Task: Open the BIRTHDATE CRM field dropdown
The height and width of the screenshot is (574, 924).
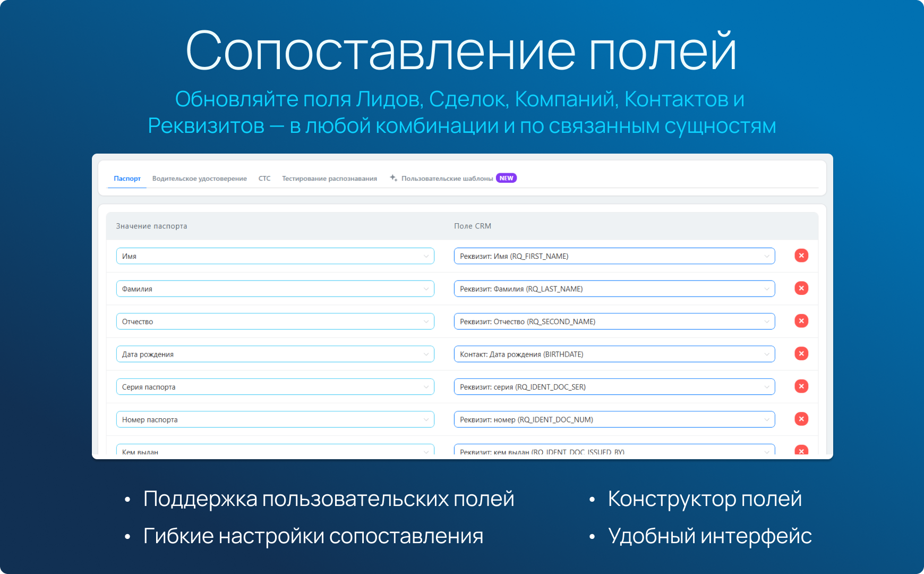Action: tap(614, 354)
